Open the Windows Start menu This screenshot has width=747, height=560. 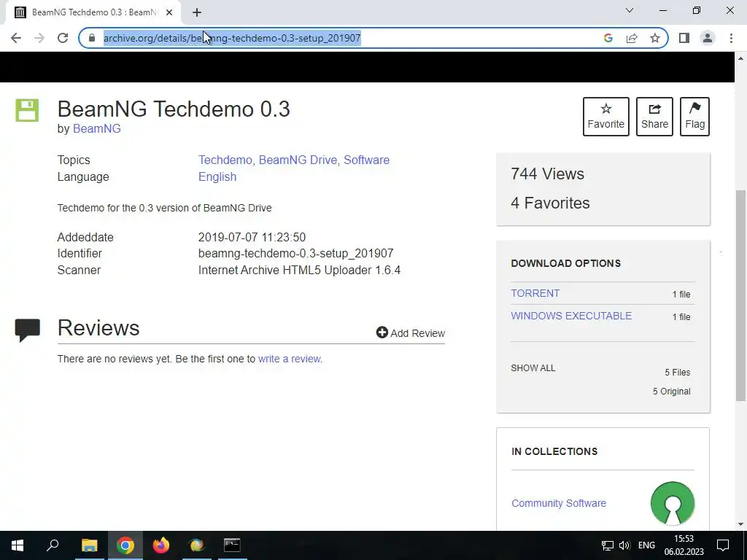(18, 545)
